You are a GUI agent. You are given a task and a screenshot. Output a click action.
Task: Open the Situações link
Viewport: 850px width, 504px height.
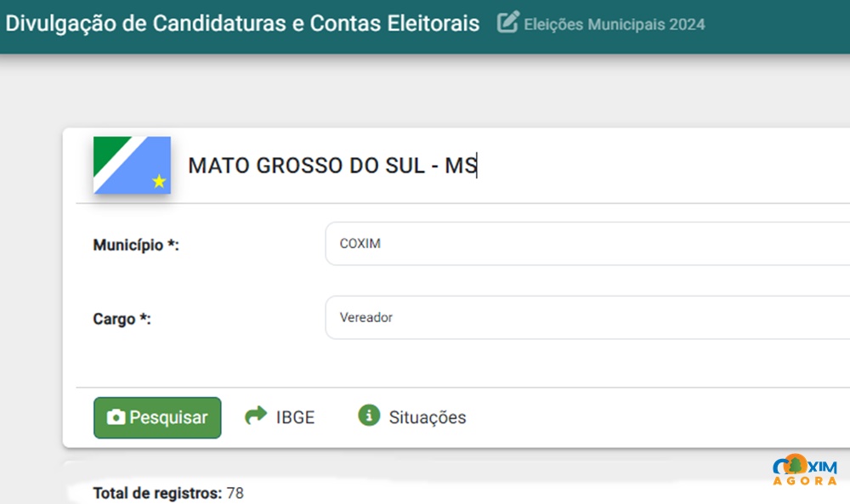[427, 417]
